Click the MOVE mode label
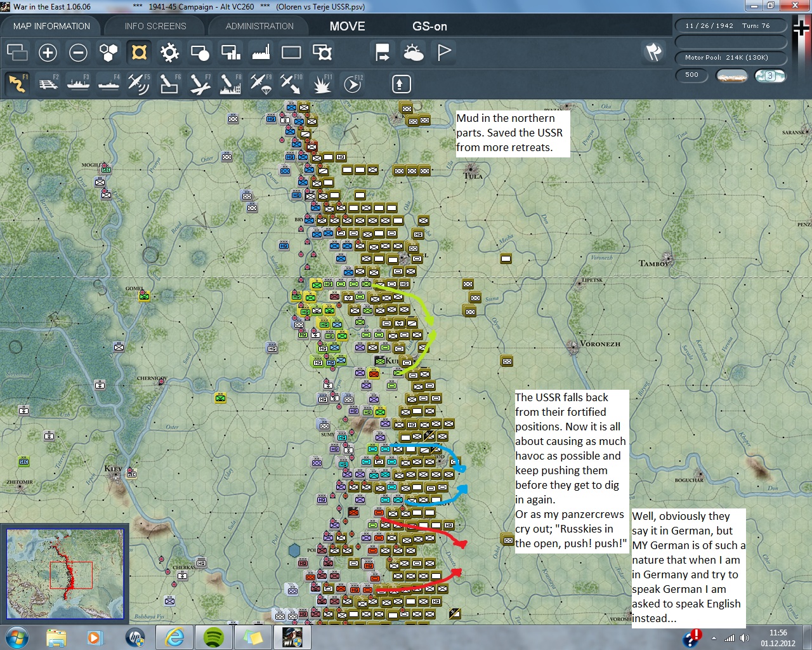 click(347, 26)
